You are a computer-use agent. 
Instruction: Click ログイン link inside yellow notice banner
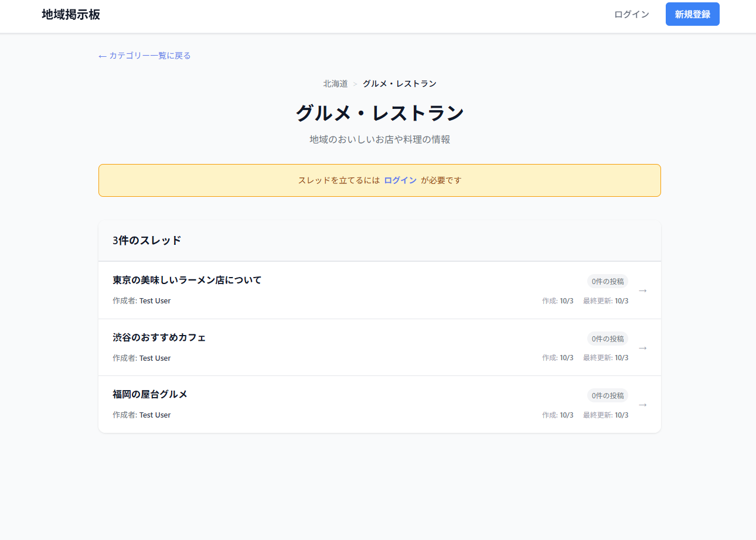pos(400,180)
